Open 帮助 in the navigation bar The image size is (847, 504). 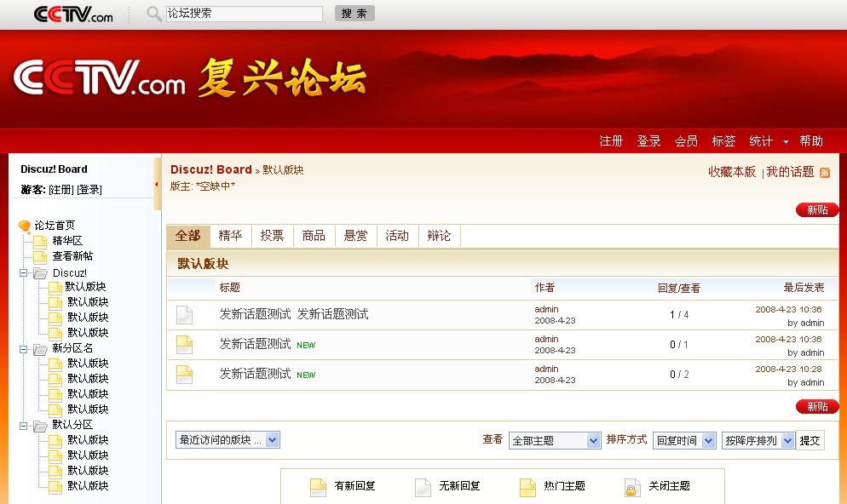click(x=811, y=141)
